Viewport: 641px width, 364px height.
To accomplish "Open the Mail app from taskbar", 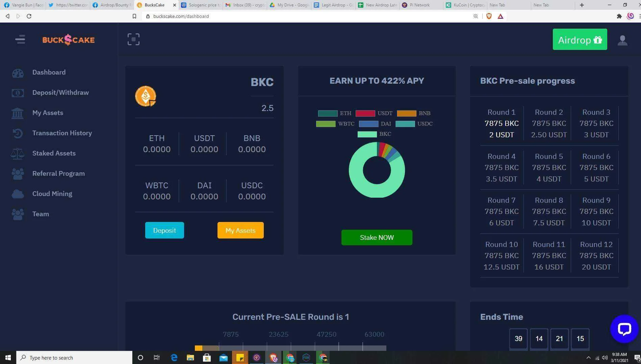I will pyautogui.click(x=224, y=358).
